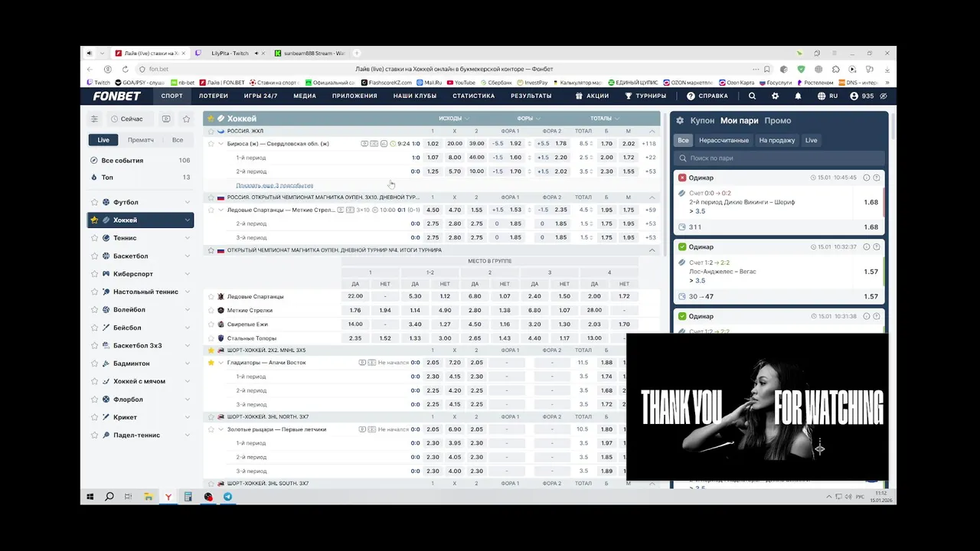Screen dimensions: 980x551
Task: Collapse Золотые рыцари — Первые летчики periods
Action: coord(220,429)
